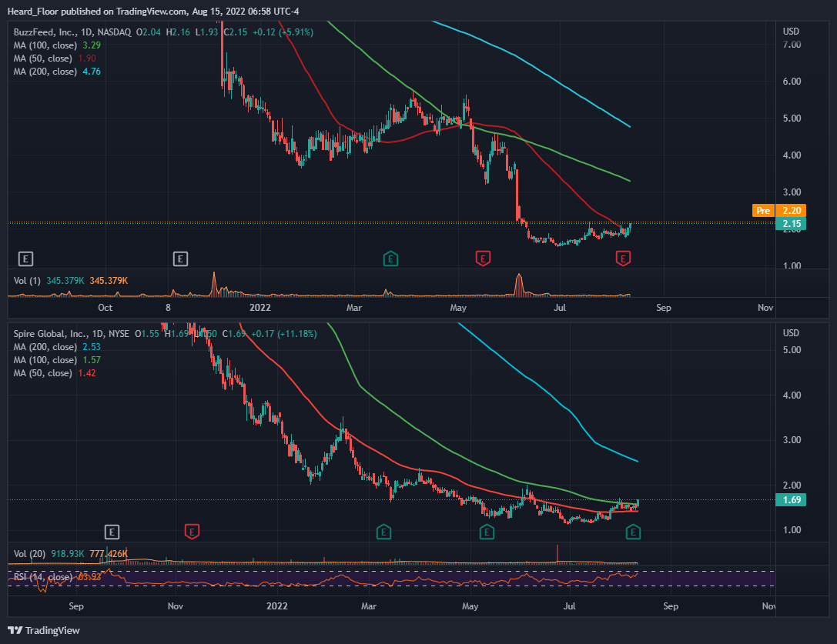837x644 pixels.
Task: Click the 3.00 level on BuzzFeed price axis
Action: click(792, 192)
